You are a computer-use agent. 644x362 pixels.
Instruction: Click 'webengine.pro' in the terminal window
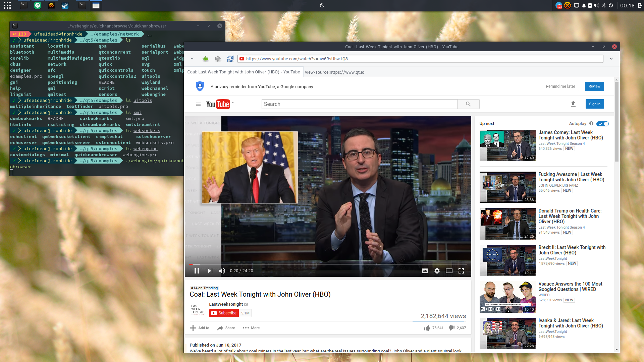click(x=140, y=155)
